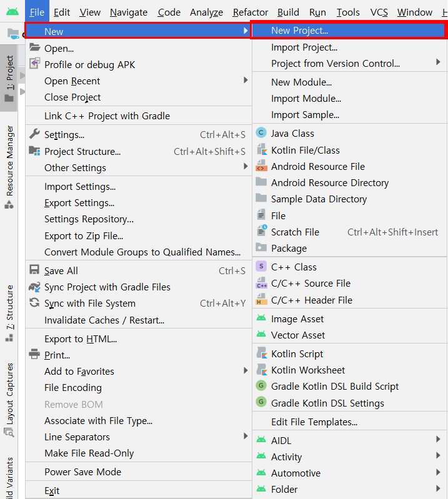The image size is (448, 499).
Task: Expand the Automotive submenu
Action: click(x=438, y=472)
